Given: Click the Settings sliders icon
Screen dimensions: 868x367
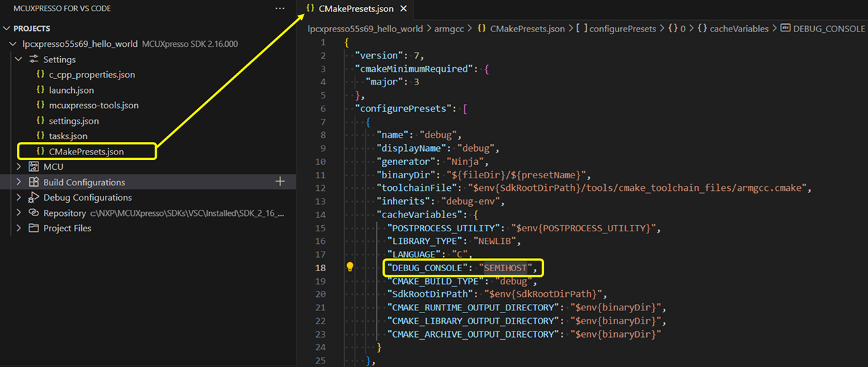Looking at the screenshot, I should [x=33, y=59].
